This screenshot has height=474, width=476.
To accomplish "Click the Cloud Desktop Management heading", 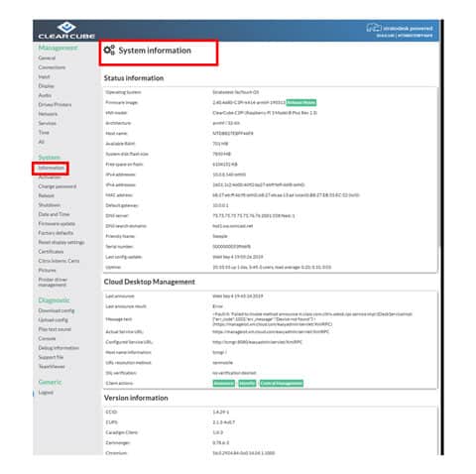I will (150, 282).
